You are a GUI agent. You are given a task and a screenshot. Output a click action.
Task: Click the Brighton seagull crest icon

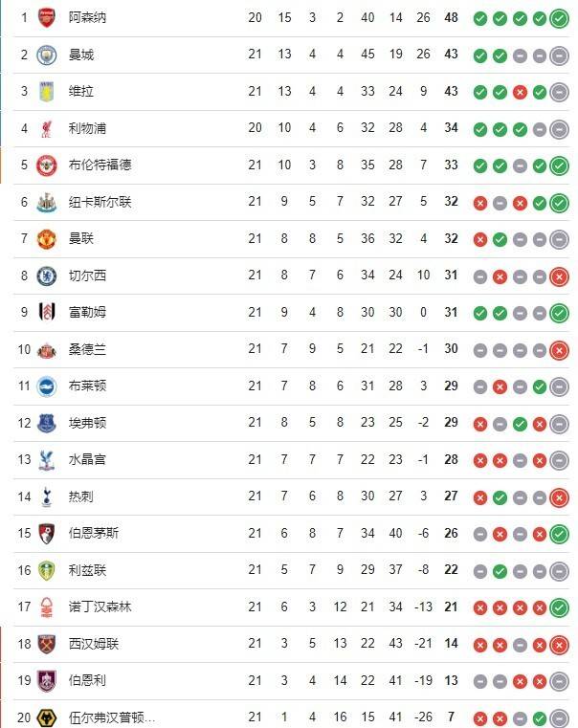coord(46,386)
